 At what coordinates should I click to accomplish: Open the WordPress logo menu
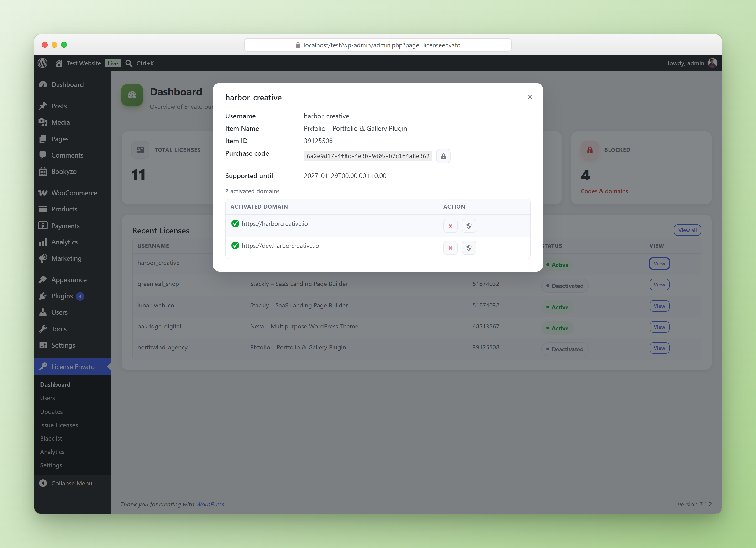tap(43, 63)
